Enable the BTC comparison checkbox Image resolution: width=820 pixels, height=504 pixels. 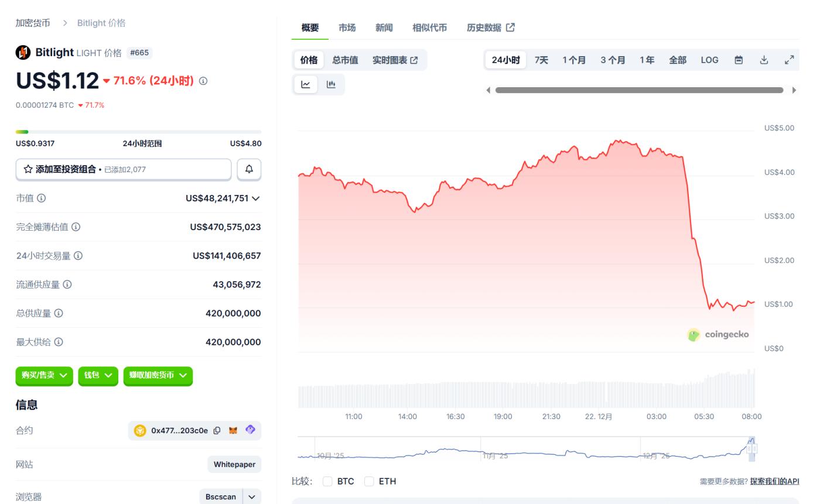tap(327, 481)
